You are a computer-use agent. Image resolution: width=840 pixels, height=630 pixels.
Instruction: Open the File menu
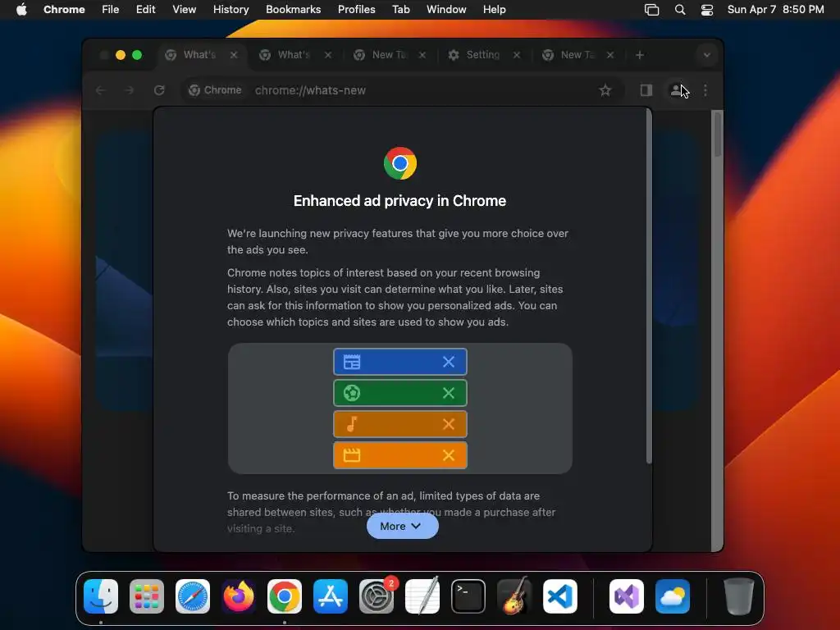111,9
